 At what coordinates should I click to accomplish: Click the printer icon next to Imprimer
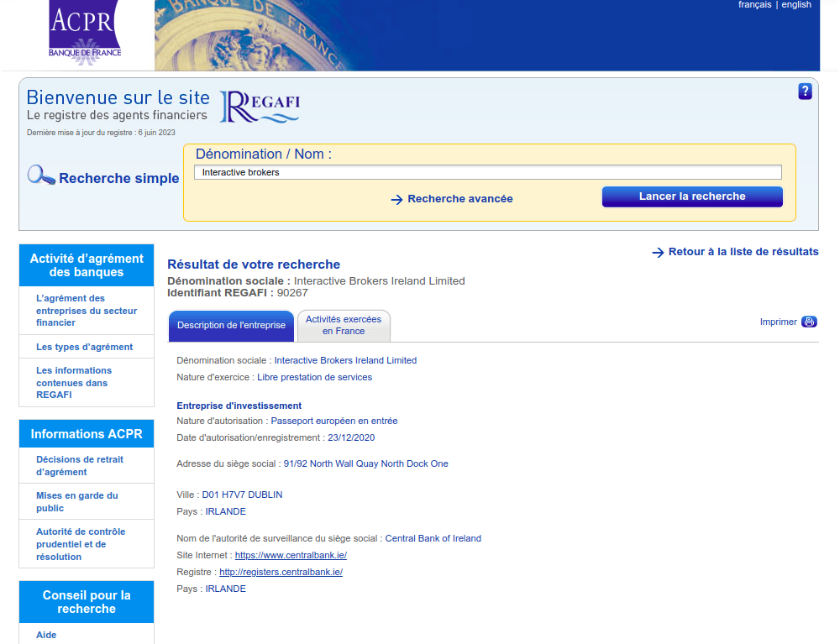(809, 322)
